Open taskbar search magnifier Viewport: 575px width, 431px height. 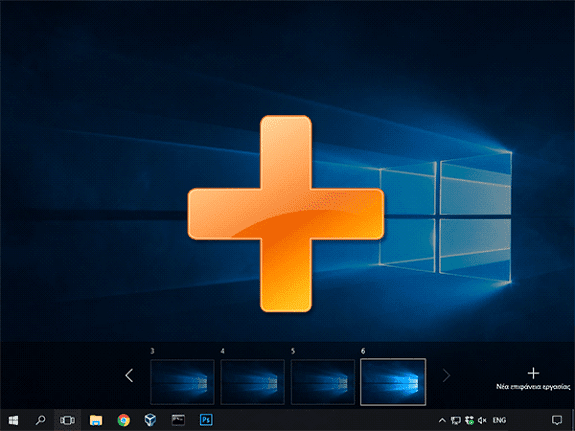pyautogui.click(x=40, y=420)
